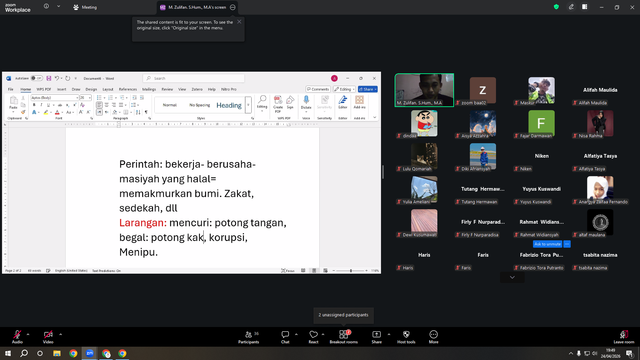Image resolution: width=640 pixels, height=360 pixels.
Task: Open the font size combo box
Action: click(x=85, y=98)
